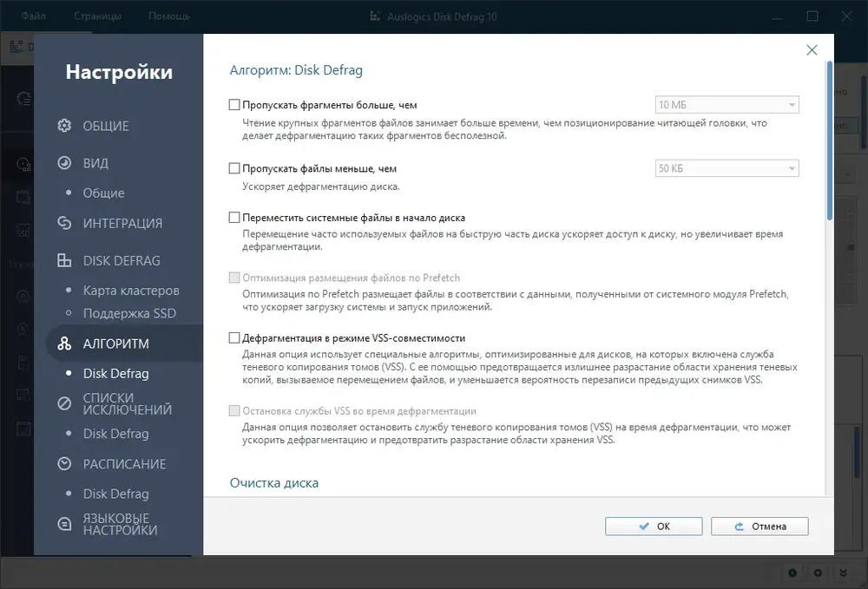Click the Ускоряет дефрагментацию диска description
This screenshot has width=868, height=589.
[320, 187]
